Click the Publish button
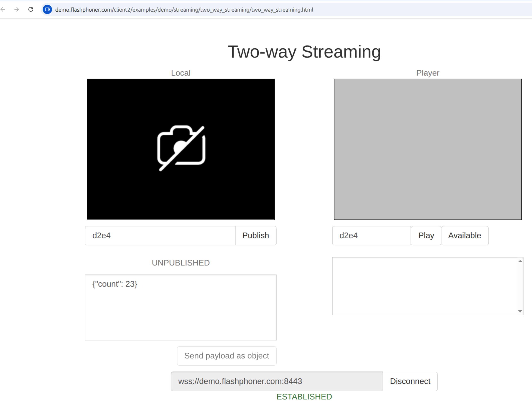Viewport: 532px width, 409px height. click(x=256, y=235)
